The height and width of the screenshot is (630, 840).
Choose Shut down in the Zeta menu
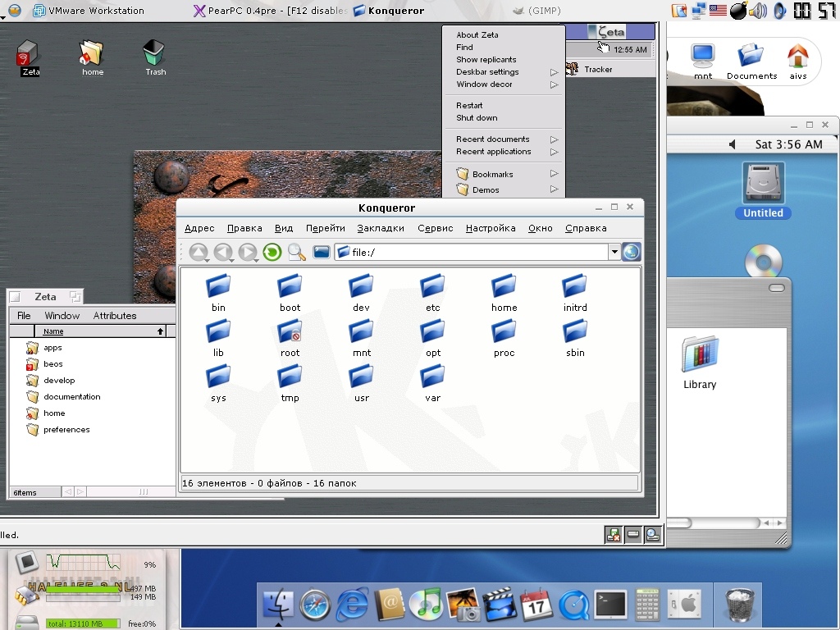point(477,118)
